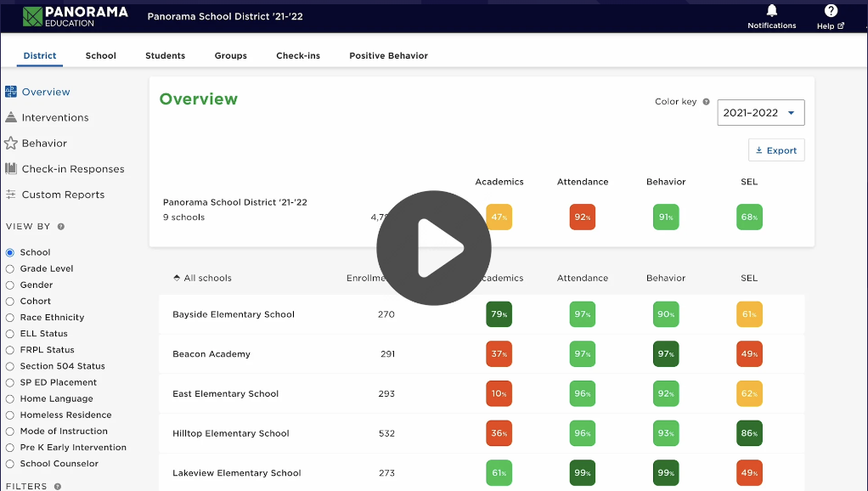Click the Check-in Responses icon
Viewport: 868px width, 491px height.
point(10,169)
